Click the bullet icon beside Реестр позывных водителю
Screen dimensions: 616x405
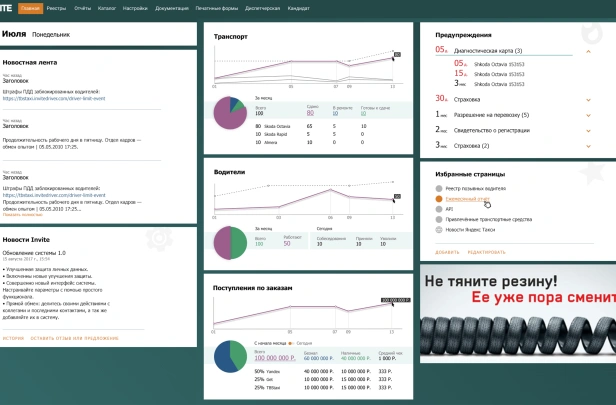(x=438, y=187)
